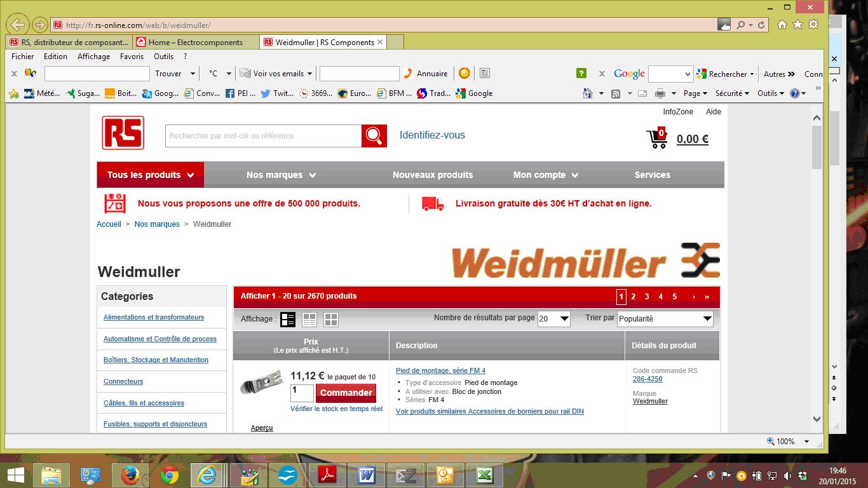Click the printer icon in command bar
Image resolution: width=868 pixels, height=488 pixels.
pos(660,93)
